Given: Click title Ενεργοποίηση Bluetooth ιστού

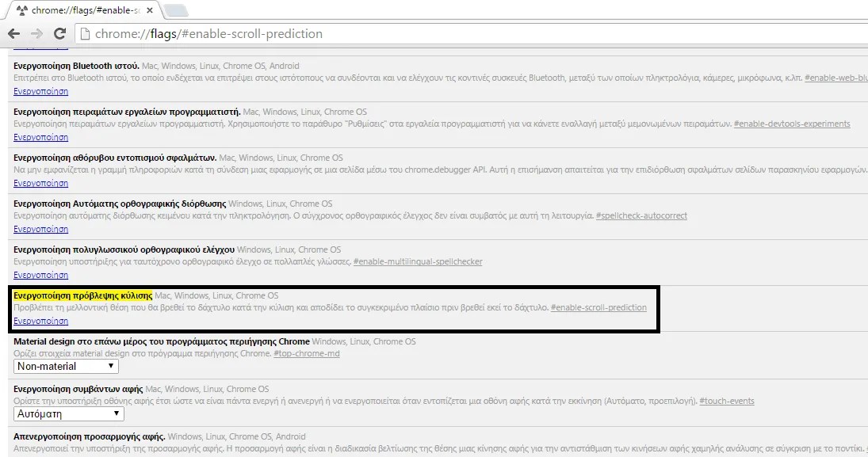Looking at the screenshot, I should (76, 66).
